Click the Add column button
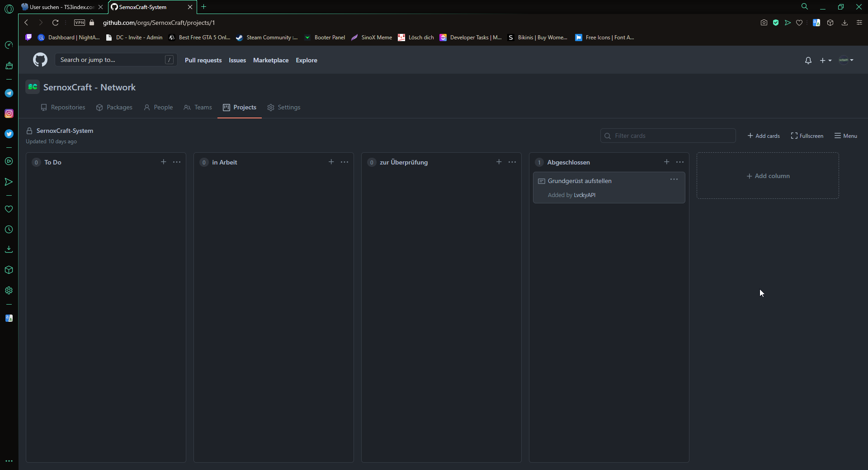 pyautogui.click(x=768, y=176)
